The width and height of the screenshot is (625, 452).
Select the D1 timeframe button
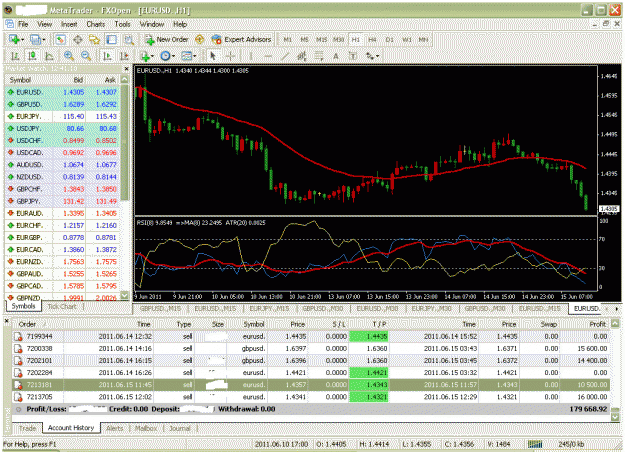[x=389, y=39]
